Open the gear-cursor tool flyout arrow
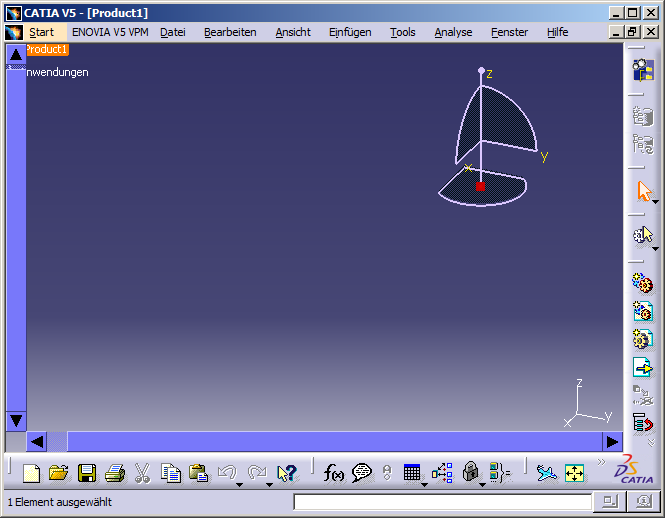Screen dimensions: 665x518 tap(655, 249)
